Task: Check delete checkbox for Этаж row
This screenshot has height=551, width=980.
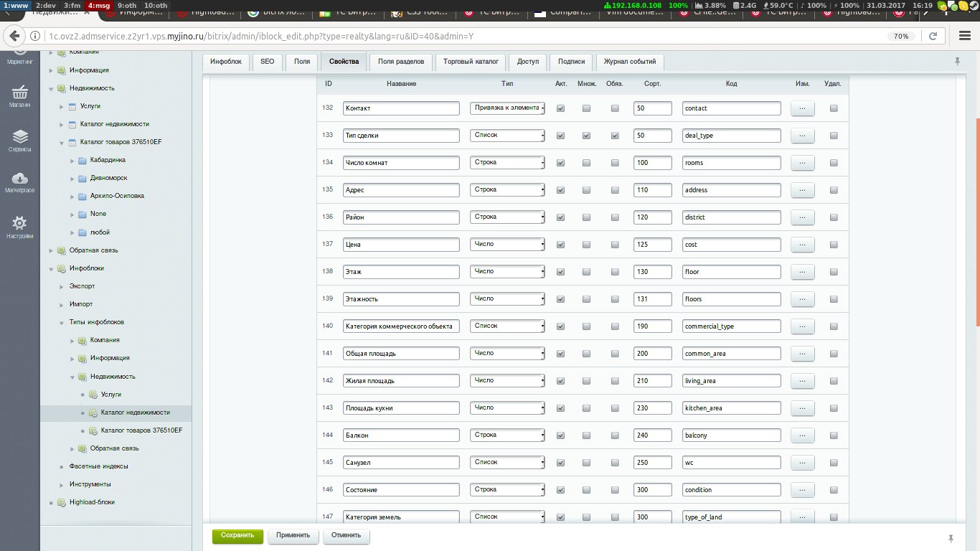Action: pos(834,272)
